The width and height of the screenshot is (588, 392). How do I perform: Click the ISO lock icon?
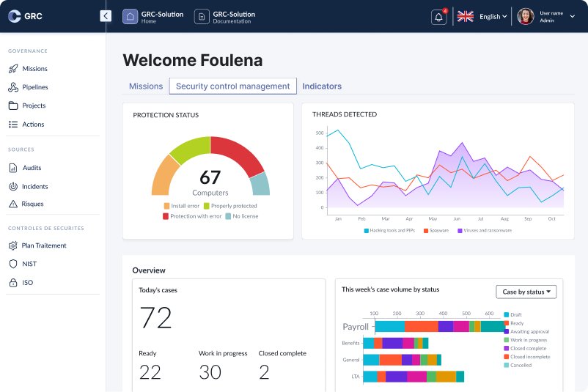point(13,283)
